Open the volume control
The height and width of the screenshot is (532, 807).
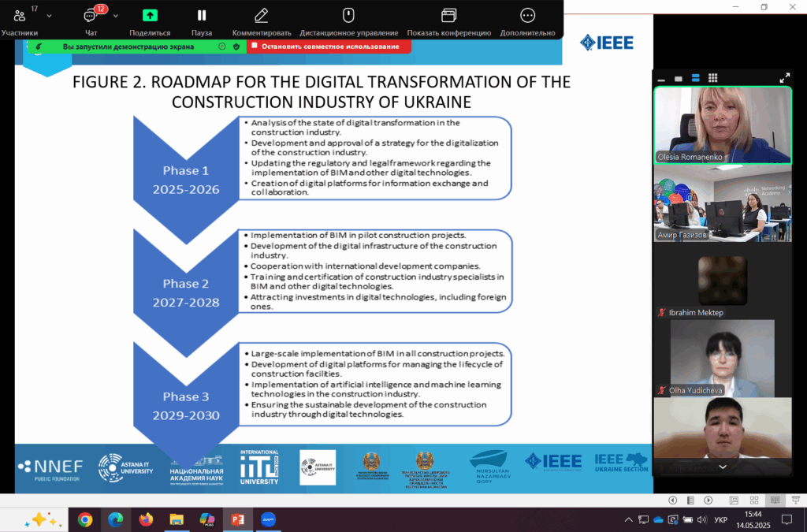click(702, 519)
